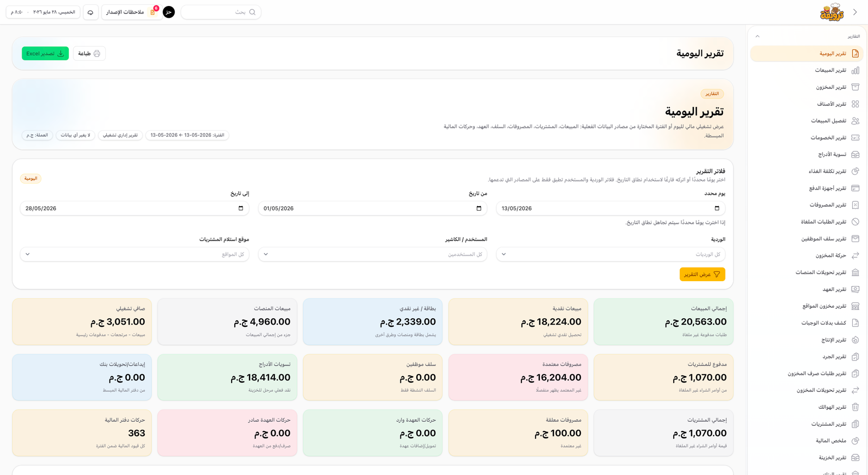Click the طباعة print button
This screenshot has height=475, width=868.
coord(89,53)
